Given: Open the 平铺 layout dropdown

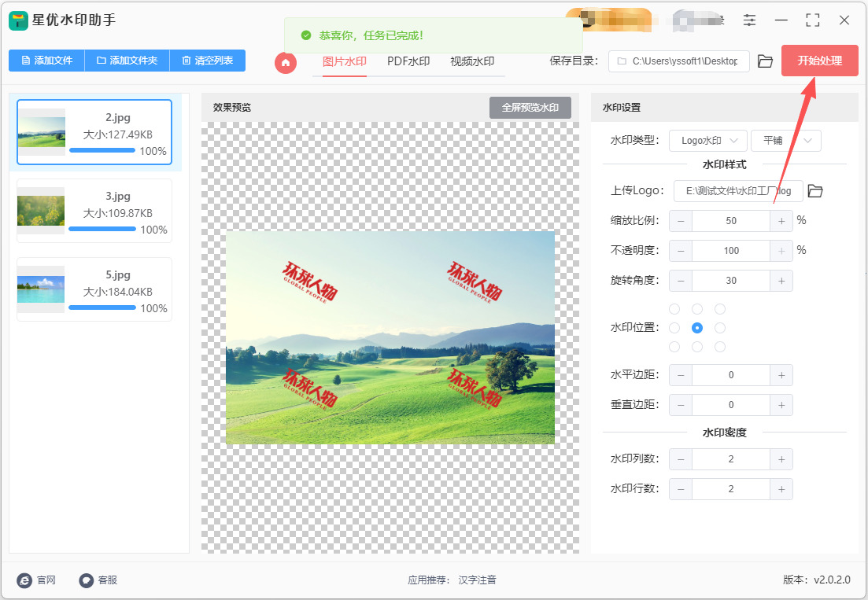Looking at the screenshot, I should coord(786,141).
